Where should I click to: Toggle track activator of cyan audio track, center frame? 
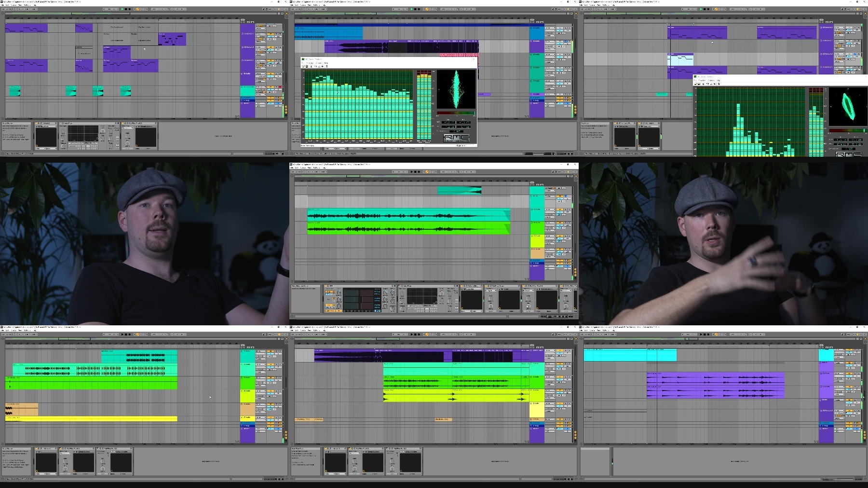(560, 209)
